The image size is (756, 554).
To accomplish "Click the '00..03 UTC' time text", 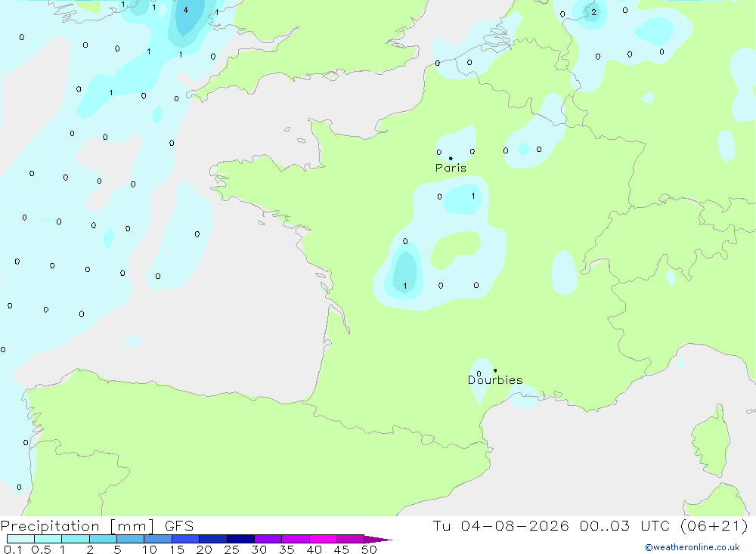I will tap(624, 525).
